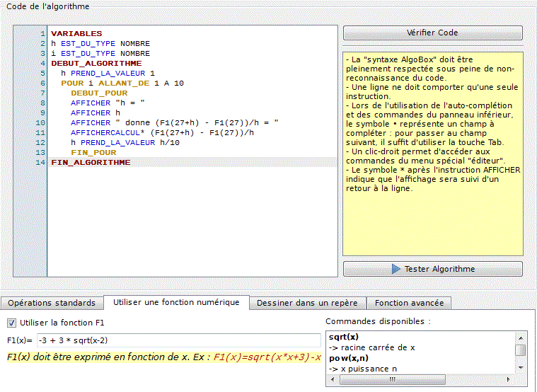The height and width of the screenshot is (392, 537).
Task: Select the FIN_ALGORITHME line in the code
Action: coord(91,163)
